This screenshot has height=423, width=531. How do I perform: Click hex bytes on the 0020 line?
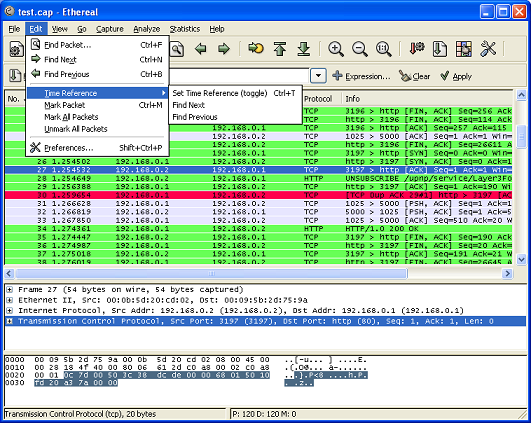click(152, 375)
